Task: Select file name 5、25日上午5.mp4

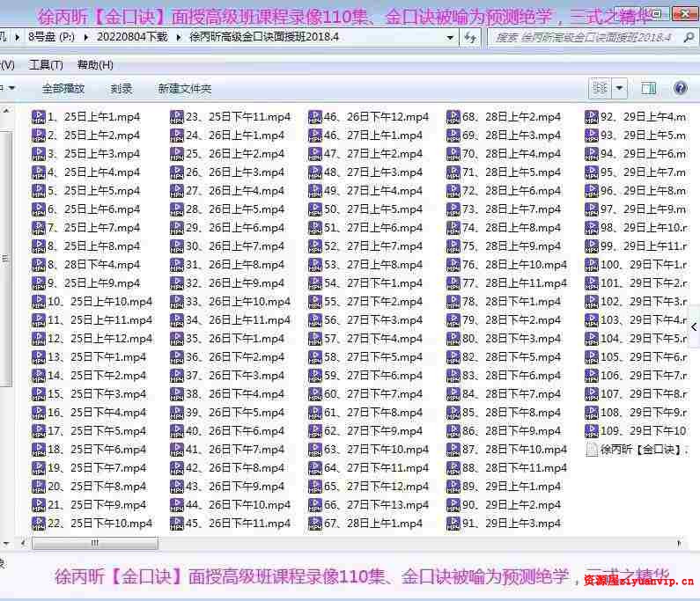Action: 93,191
